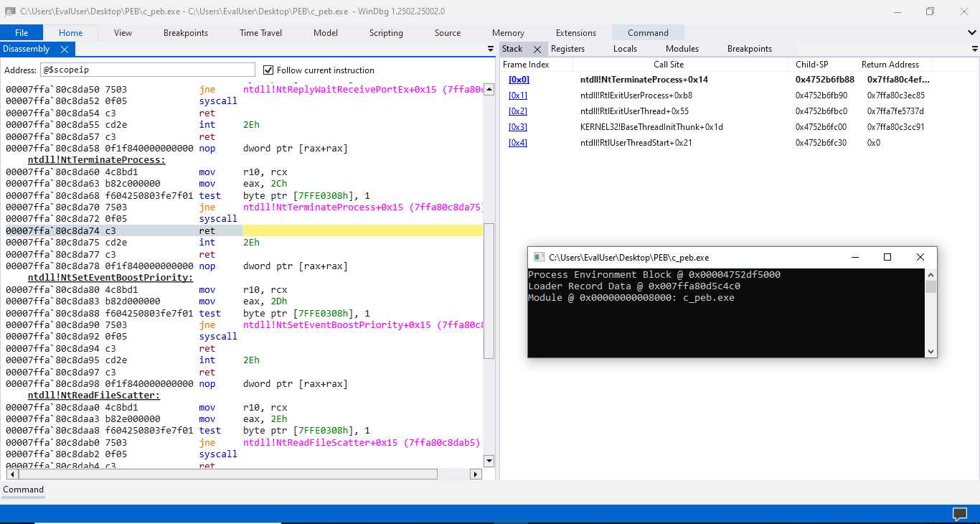980x524 pixels.
Task: Toggle Follow current instruction checkbox
Action: pyautogui.click(x=268, y=70)
